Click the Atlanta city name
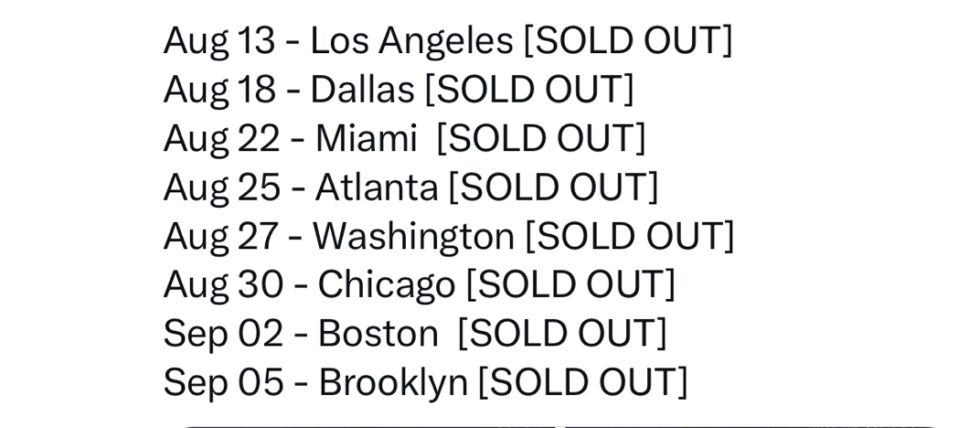This screenshot has width=980, height=428. coord(377,187)
